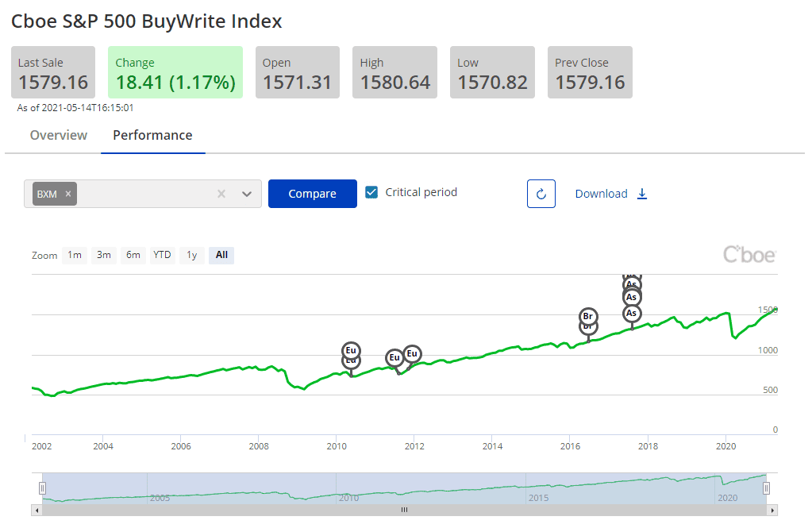Expand the compare ticker selection list
The image size is (812, 528).
tap(246, 194)
